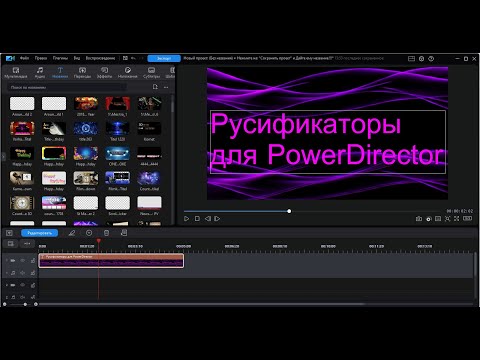The image size is (480, 360).
Task: Toggle visibility eye for video track 2
Action: [x=23, y=285]
